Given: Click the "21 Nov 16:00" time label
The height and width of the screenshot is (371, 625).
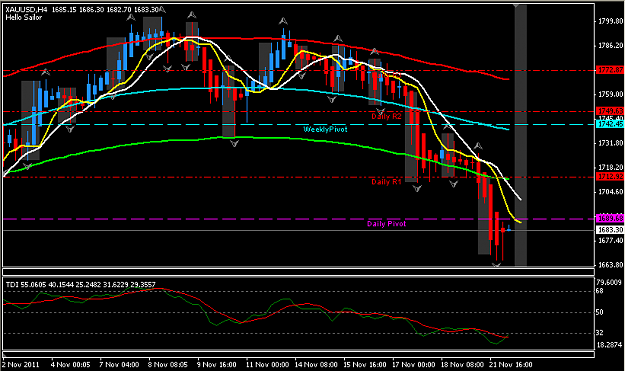Looking at the screenshot, I should click(x=511, y=364).
